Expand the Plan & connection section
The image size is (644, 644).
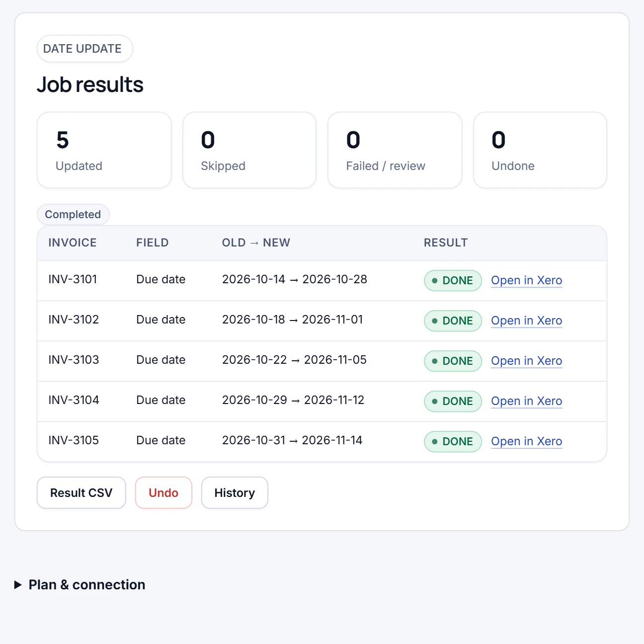coord(80,585)
